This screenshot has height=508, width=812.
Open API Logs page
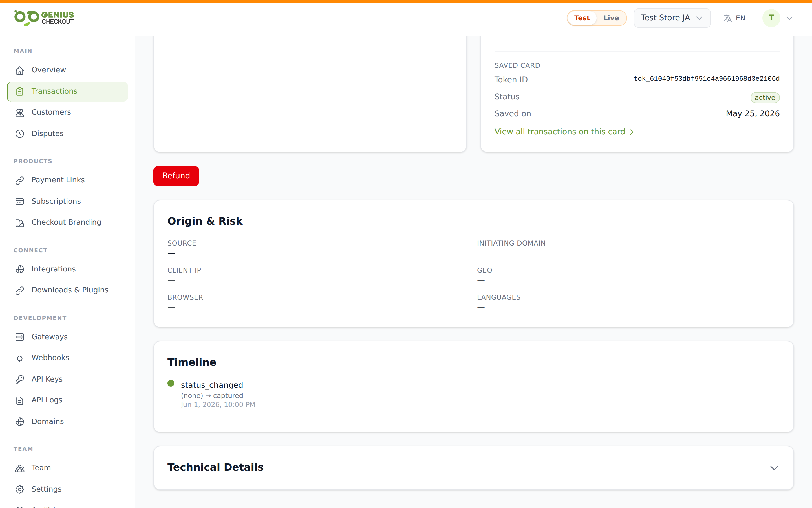pyautogui.click(x=67, y=400)
